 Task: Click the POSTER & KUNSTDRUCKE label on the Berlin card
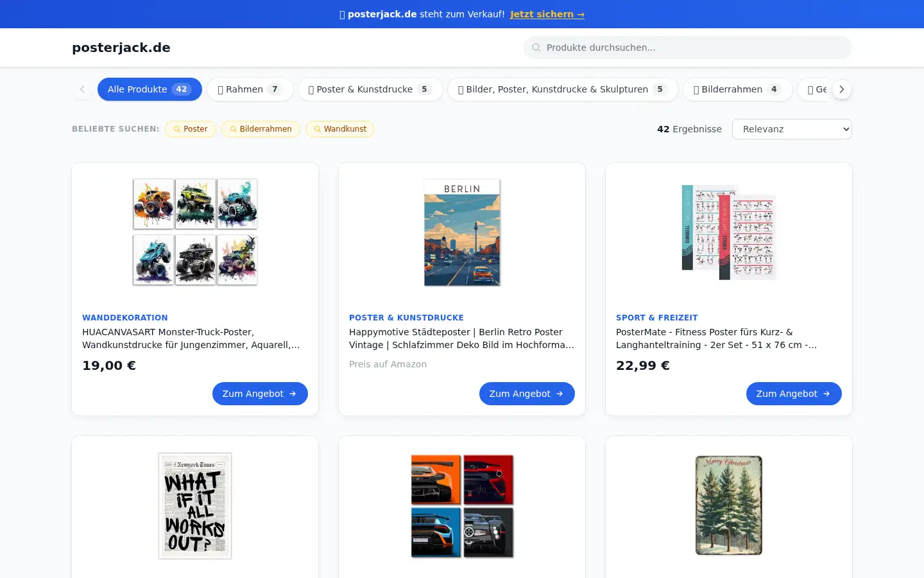coord(406,318)
